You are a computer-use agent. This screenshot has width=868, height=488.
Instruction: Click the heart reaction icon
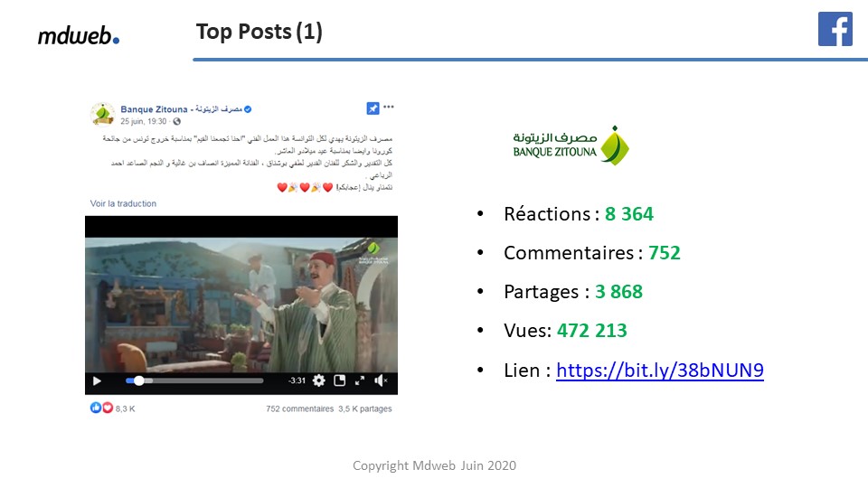[x=108, y=408]
